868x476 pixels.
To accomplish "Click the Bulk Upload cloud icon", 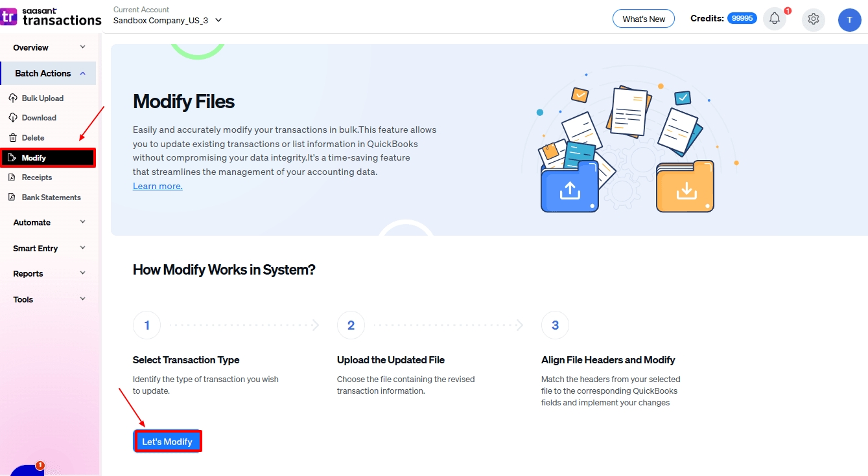I will click(12, 98).
